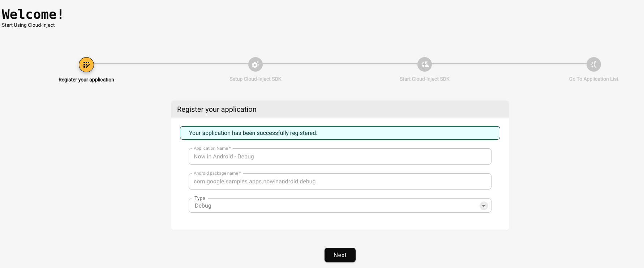Click the "Register your application" step label
This screenshot has height=268, width=644.
(86, 80)
